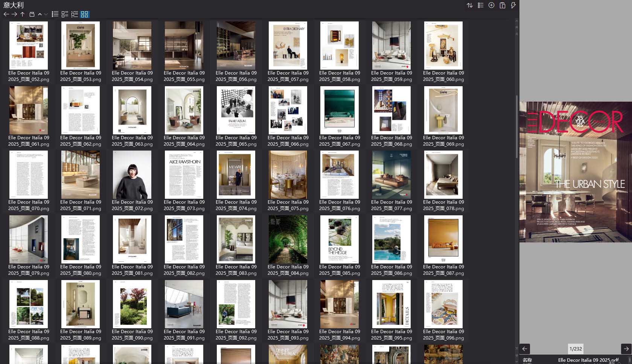632x364 pixels.
Task: Select thumbnail Elle Decor Italia 页面_084.png
Action: click(x=288, y=239)
